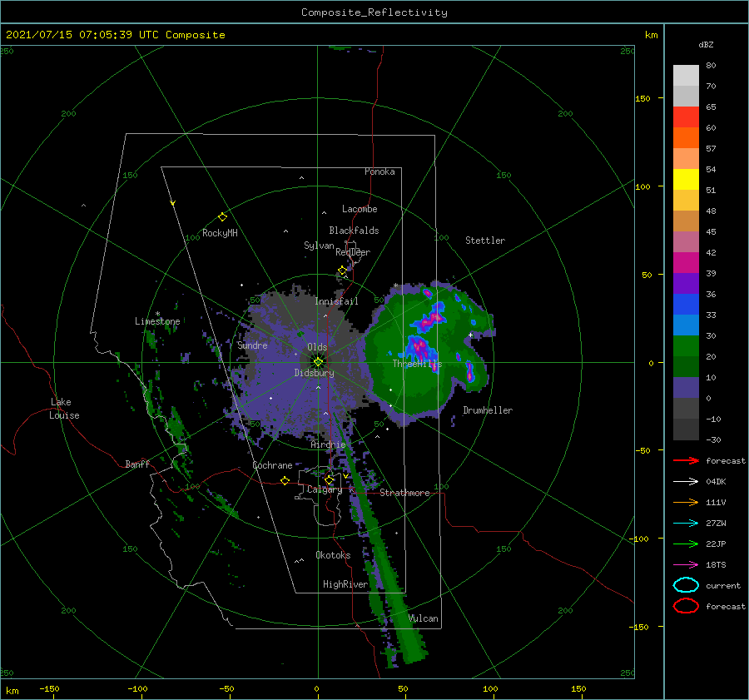The height and width of the screenshot is (700, 749).
Task: Select the Olds label
Action: 317,347
